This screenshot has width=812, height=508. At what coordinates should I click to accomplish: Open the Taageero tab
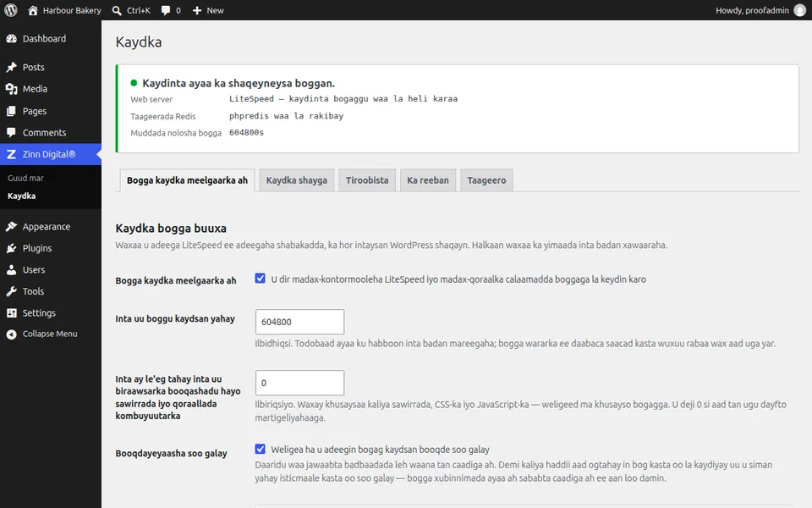point(486,180)
